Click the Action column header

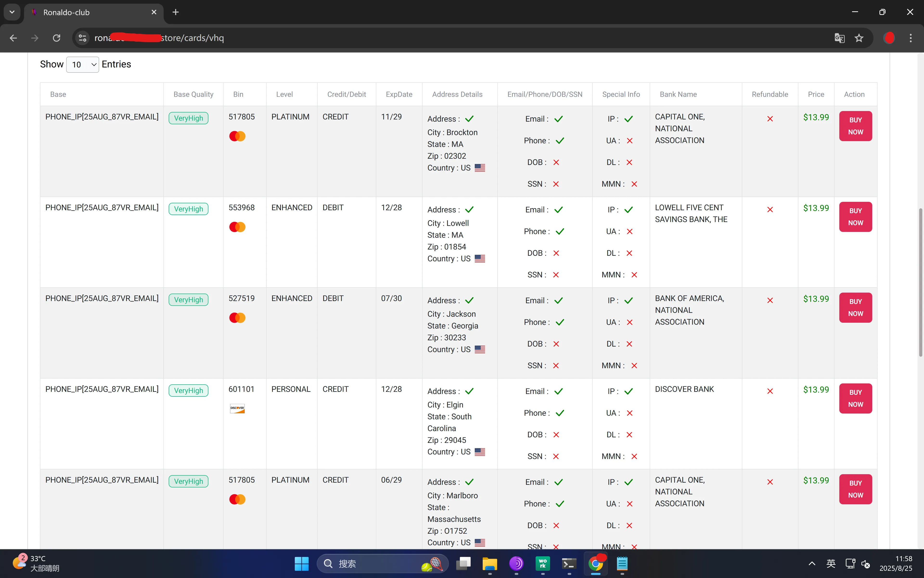pos(855,94)
